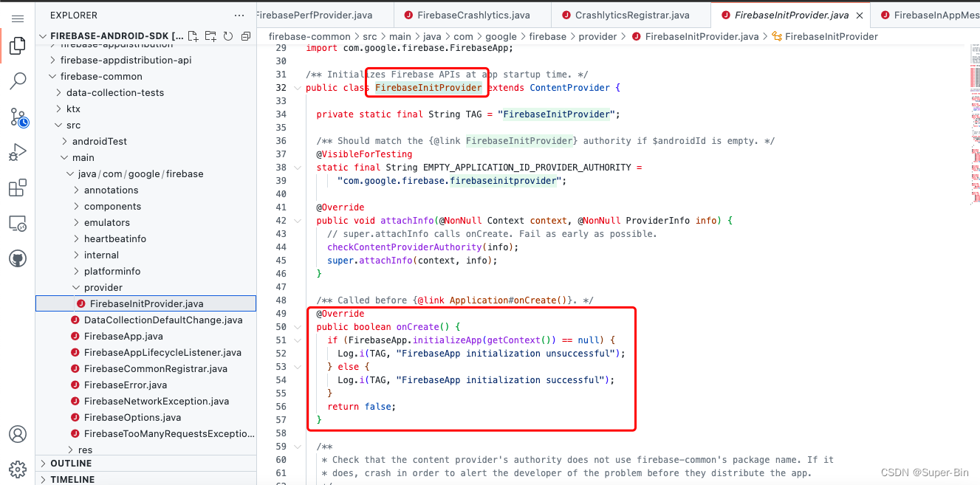Click the src breadcrumb segment
This screenshot has height=485, width=980.
coord(369,36)
